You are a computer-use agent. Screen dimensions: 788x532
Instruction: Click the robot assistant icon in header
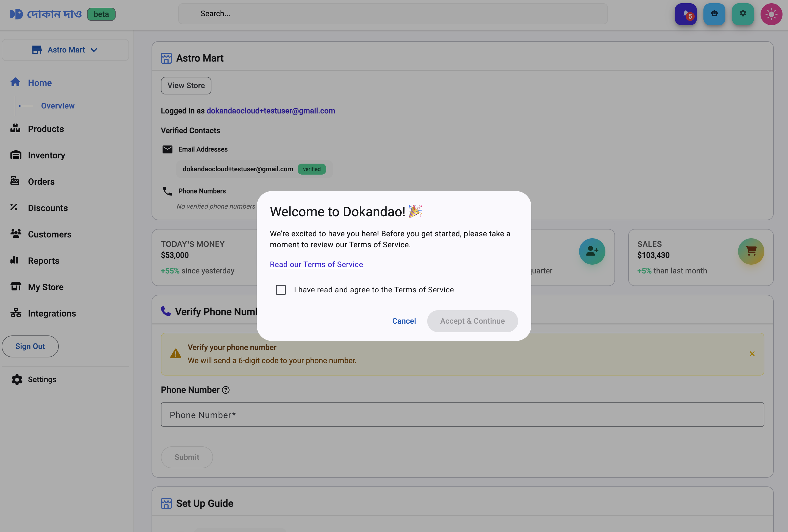pyautogui.click(x=714, y=14)
